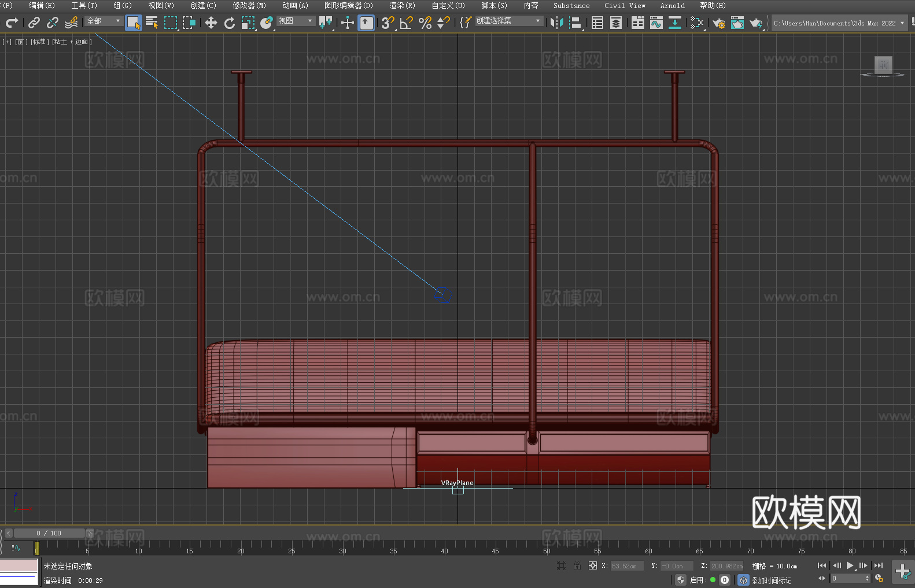Click the time slider 0 / 100

pos(49,533)
